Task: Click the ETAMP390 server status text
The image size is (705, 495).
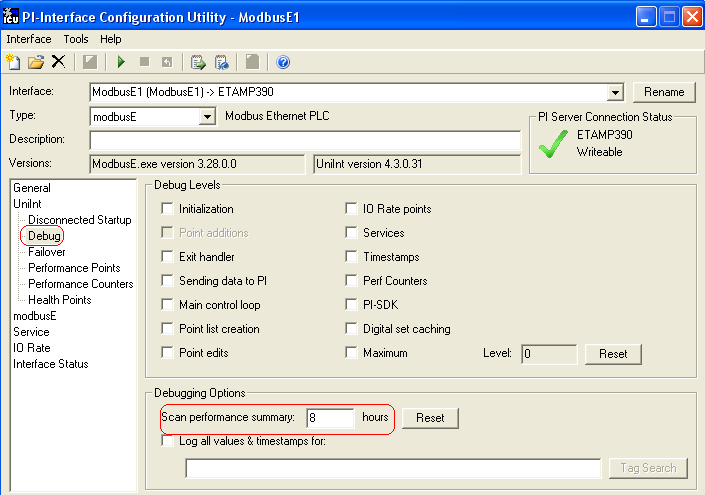Action: click(x=605, y=135)
